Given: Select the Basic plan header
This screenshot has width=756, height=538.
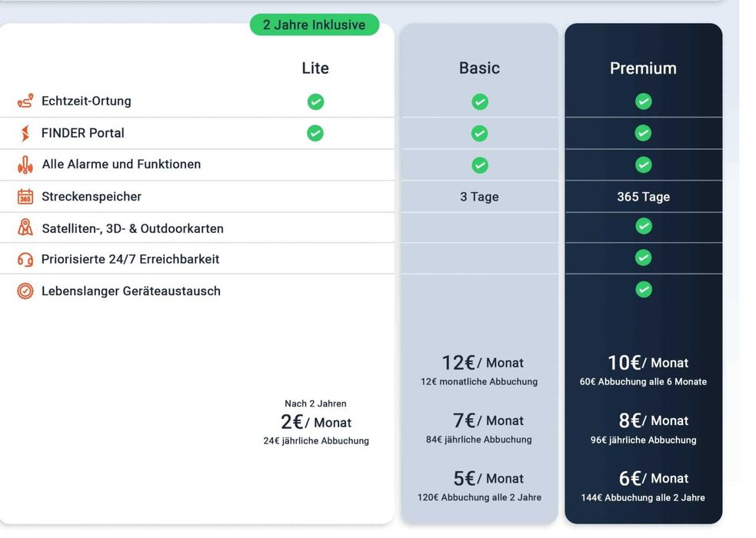Looking at the screenshot, I should point(479,68).
